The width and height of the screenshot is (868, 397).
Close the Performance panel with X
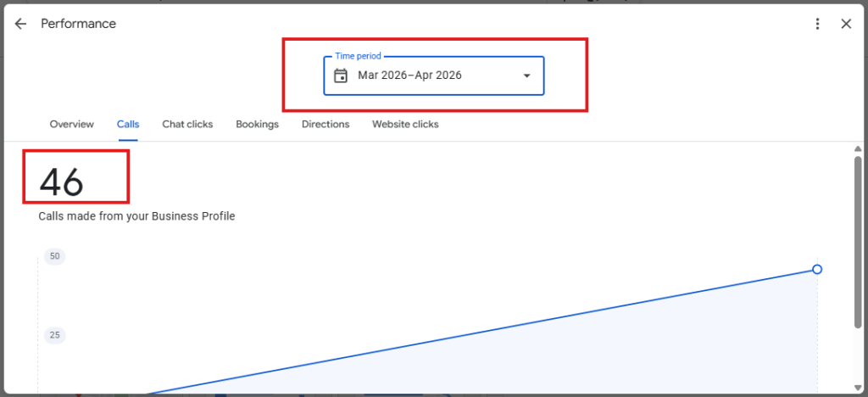click(846, 24)
